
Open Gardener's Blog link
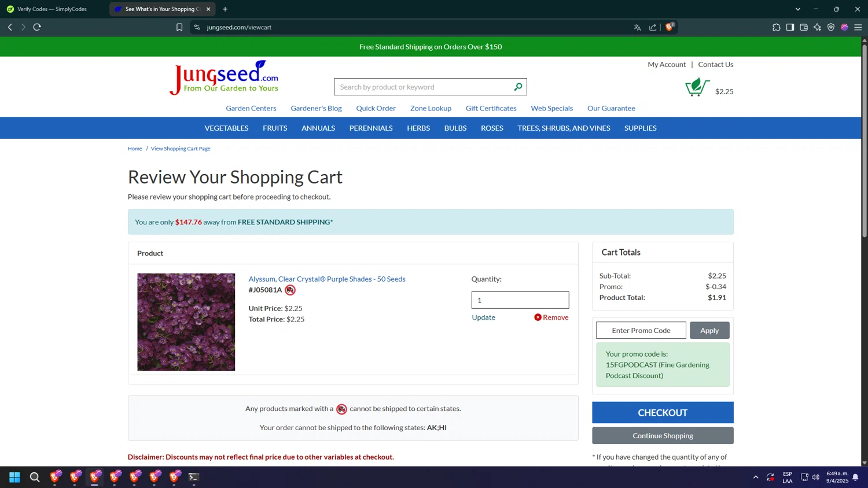[316, 108]
